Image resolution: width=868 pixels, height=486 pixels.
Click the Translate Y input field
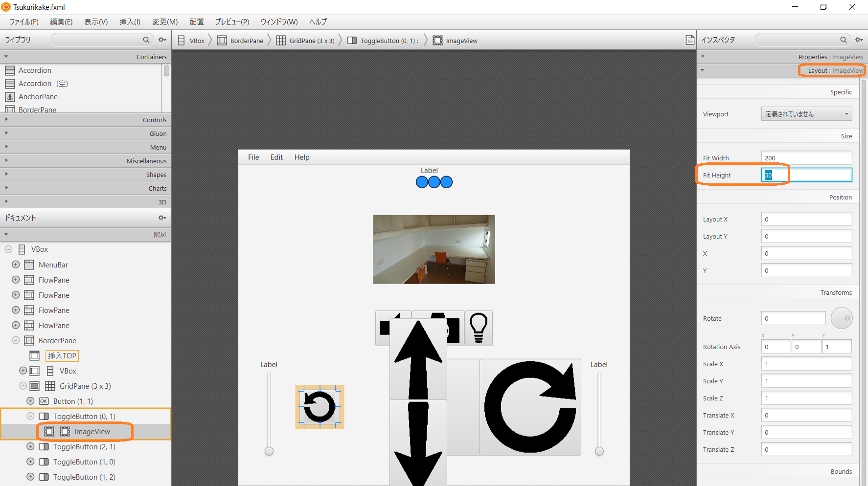pos(806,432)
